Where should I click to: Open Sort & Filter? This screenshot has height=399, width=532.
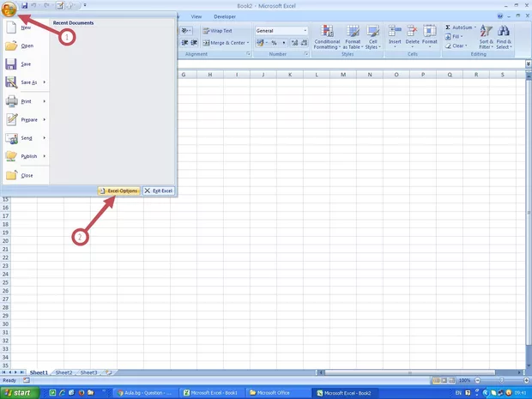coord(487,37)
